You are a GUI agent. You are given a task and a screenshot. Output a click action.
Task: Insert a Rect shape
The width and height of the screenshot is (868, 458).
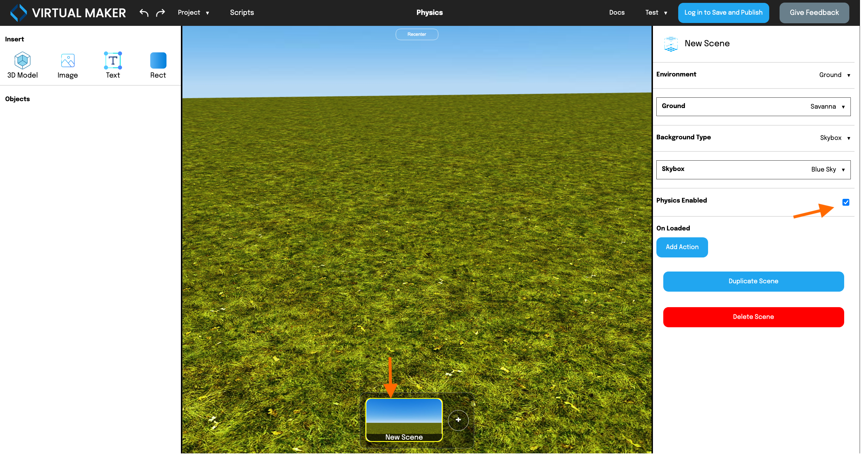(x=158, y=65)
